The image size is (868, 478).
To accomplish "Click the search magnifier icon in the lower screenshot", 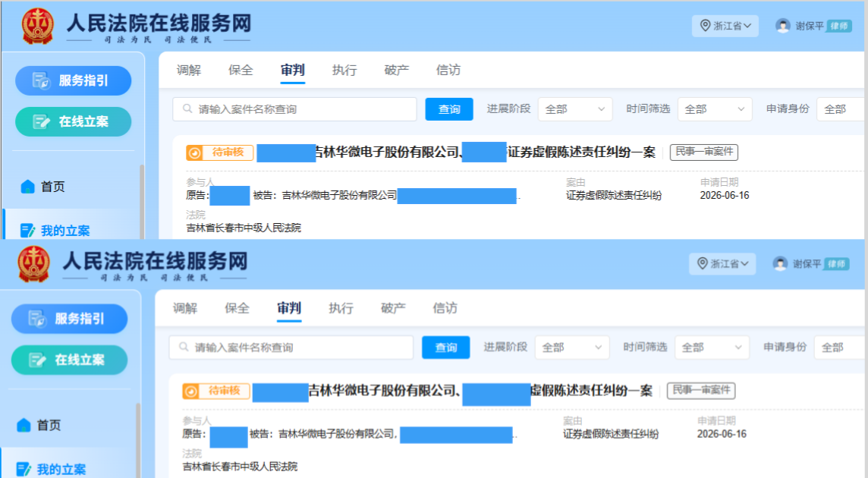I will coord(184,347).
